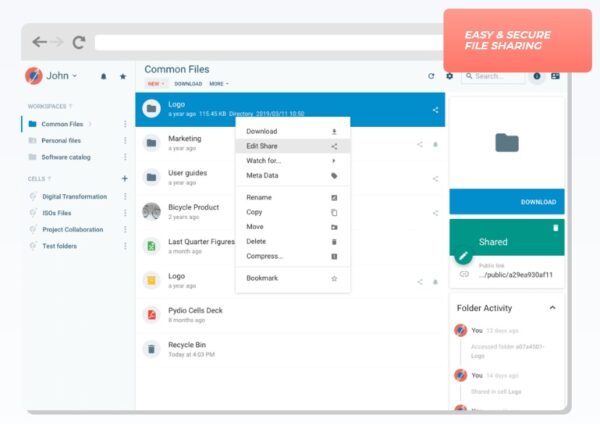600x424 pixels.
Task: Open Bicycle Product image thumbnail
Action: pos(152,211)
